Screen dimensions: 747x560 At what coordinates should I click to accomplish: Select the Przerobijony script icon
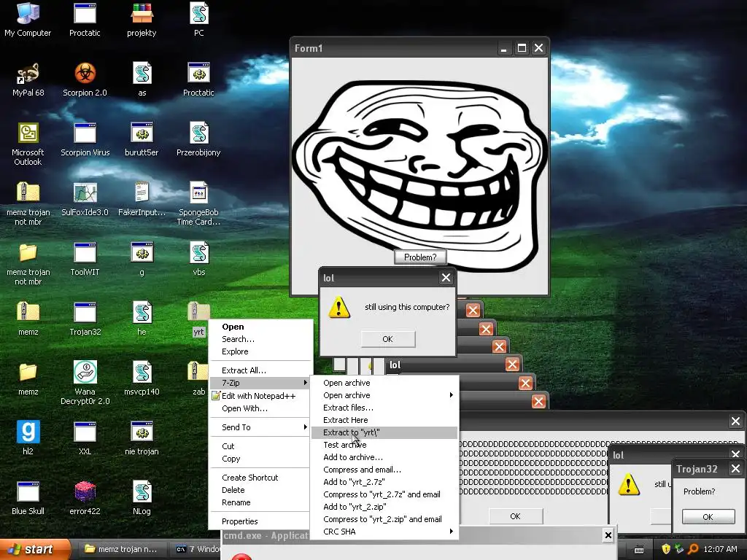point(198,139)
